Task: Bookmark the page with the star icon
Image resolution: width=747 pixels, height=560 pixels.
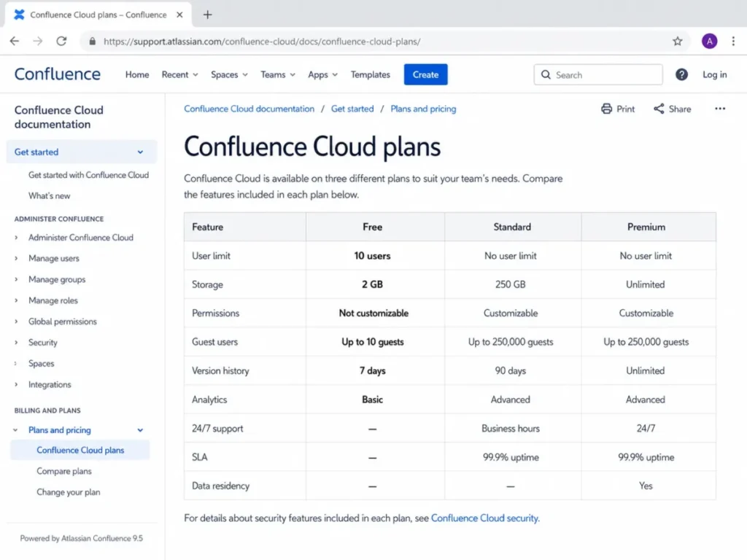Action: (678, 41)
